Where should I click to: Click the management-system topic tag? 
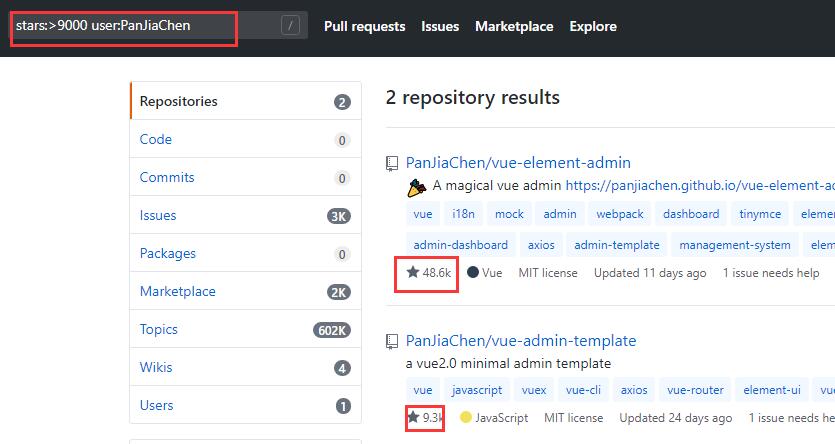(735, 244)
